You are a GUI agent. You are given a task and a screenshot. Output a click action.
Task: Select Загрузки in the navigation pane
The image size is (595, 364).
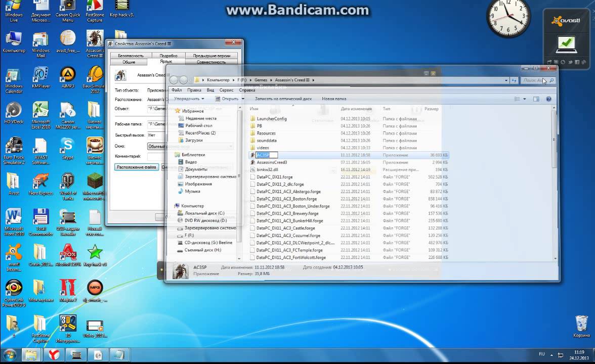(194, 140)
